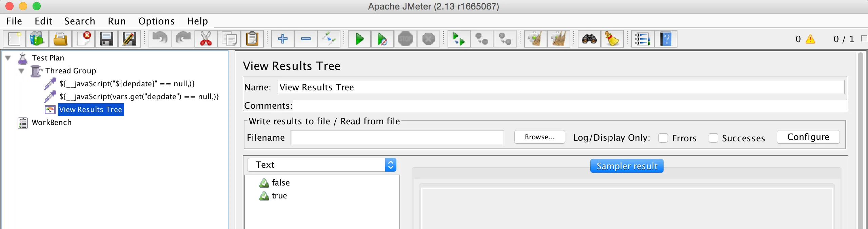This screenshot has height=229, width=868.
Task: Collapse the Test Plan tree node
Action: 8,58
